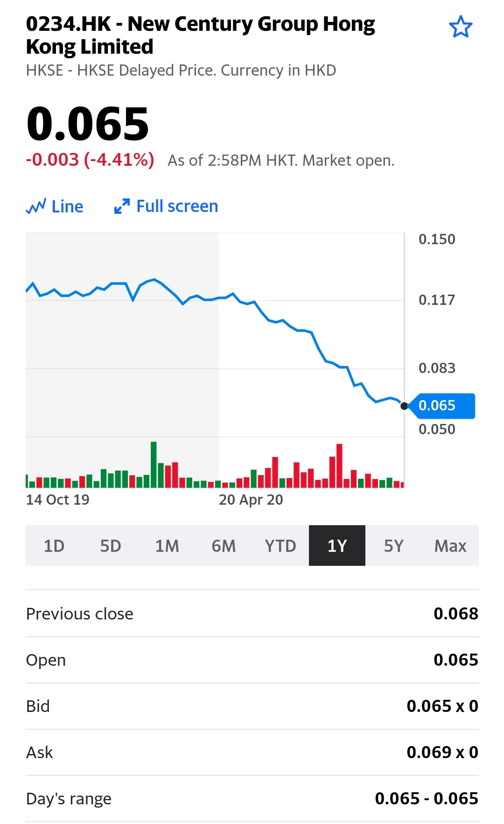This screenshot has width=504, height=824.
Task: Click the Line chart type icon
Action: tap(36, 206)
